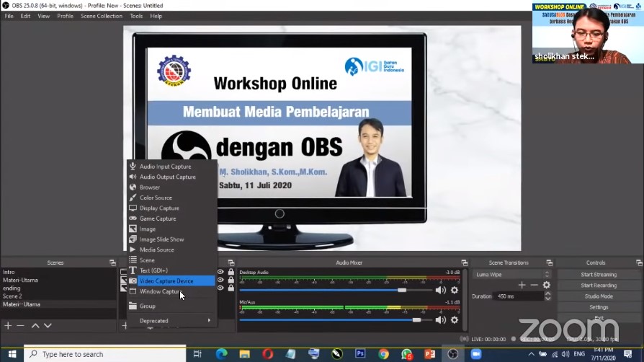Float the Sources dock panel
The height and width of the screenshot is (362, 644).
click(x=231, y=262)
